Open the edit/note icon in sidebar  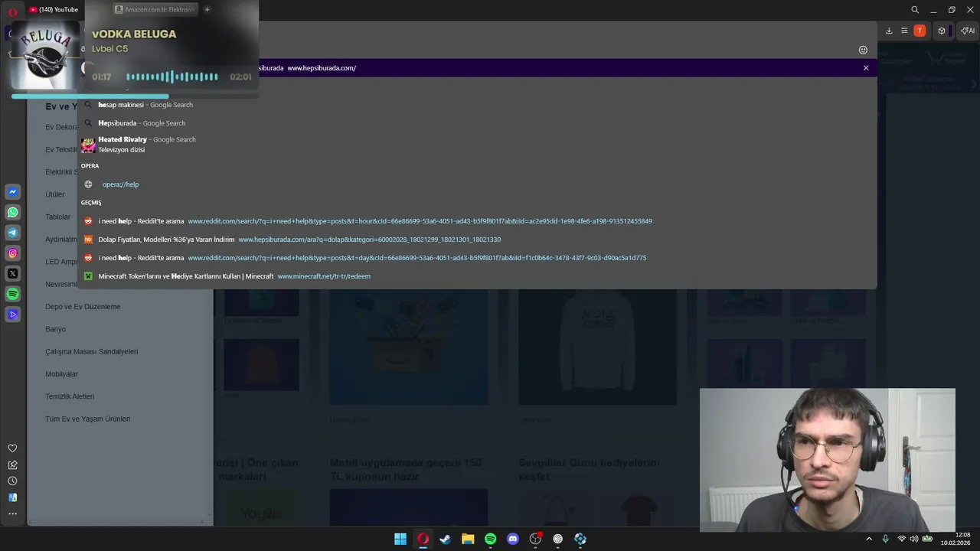point(12,465)
